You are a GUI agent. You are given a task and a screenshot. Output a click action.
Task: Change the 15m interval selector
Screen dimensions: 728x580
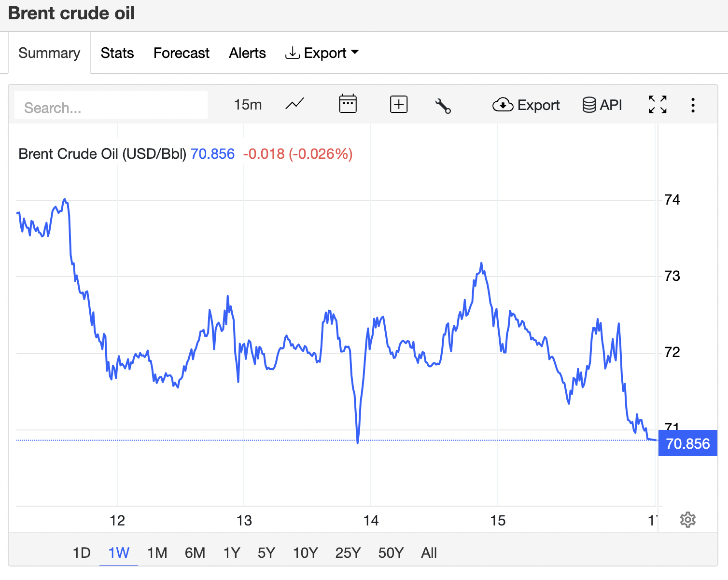[248, 104]
